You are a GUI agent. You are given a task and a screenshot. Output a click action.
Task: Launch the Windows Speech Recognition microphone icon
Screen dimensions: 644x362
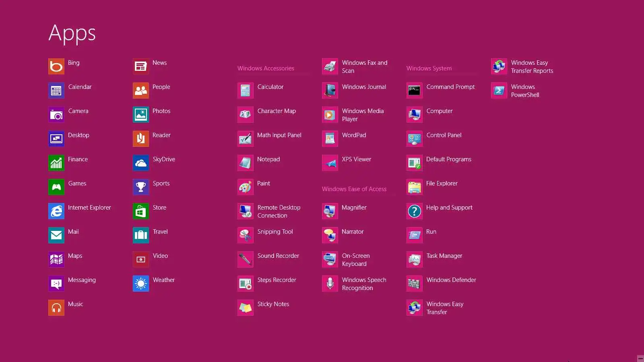point(330,284)
